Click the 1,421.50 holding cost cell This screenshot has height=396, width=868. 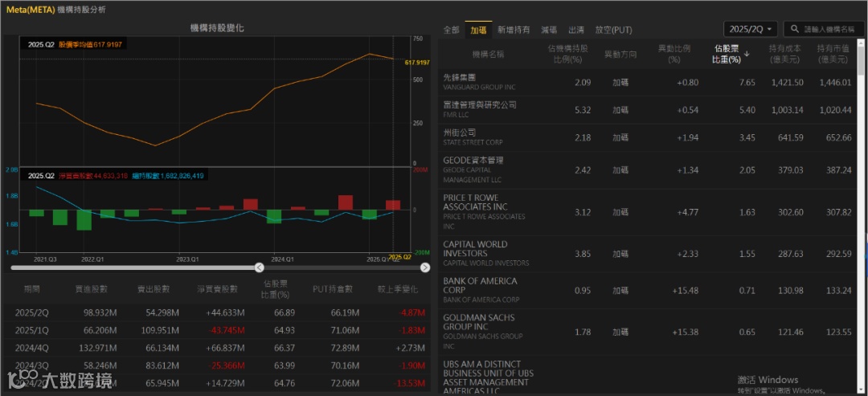[787, 83]
